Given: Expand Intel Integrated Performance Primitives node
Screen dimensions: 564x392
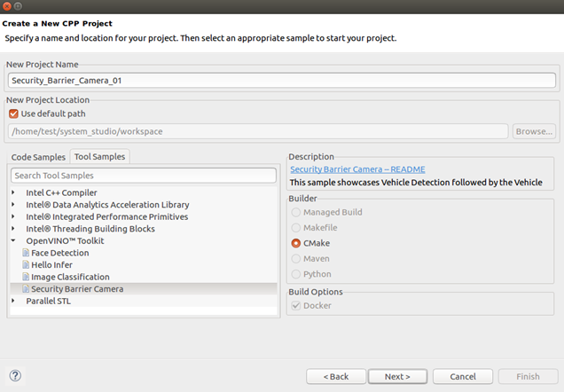Looking at the screenshot, I should [x=13, y=216].
